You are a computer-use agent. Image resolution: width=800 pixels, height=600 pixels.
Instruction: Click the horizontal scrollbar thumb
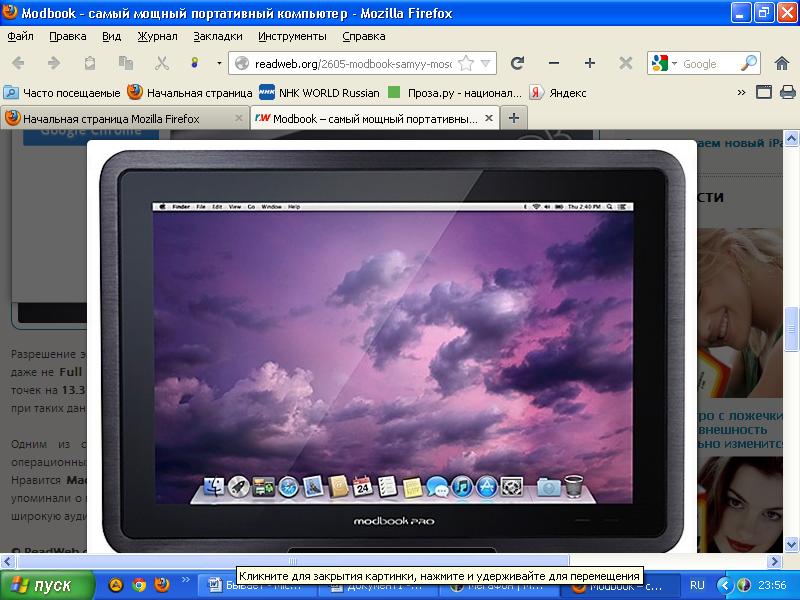[293, 562]
